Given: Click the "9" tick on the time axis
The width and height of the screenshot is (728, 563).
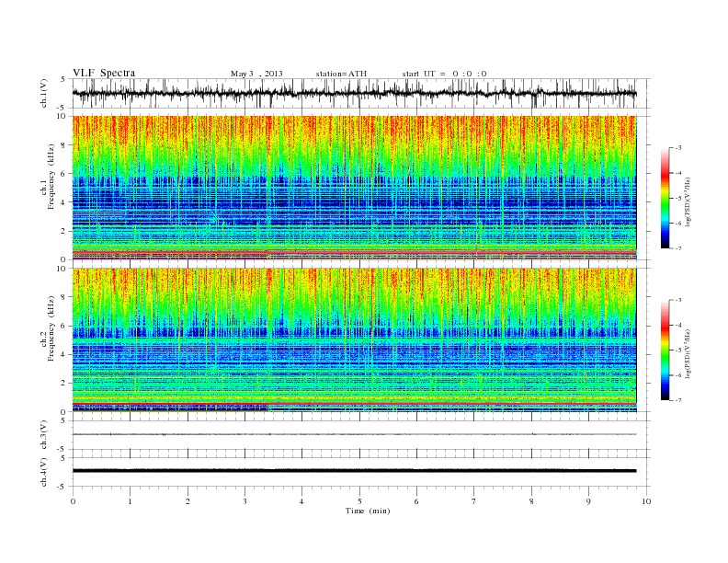Looking at the screenshot, I should 588,501.
